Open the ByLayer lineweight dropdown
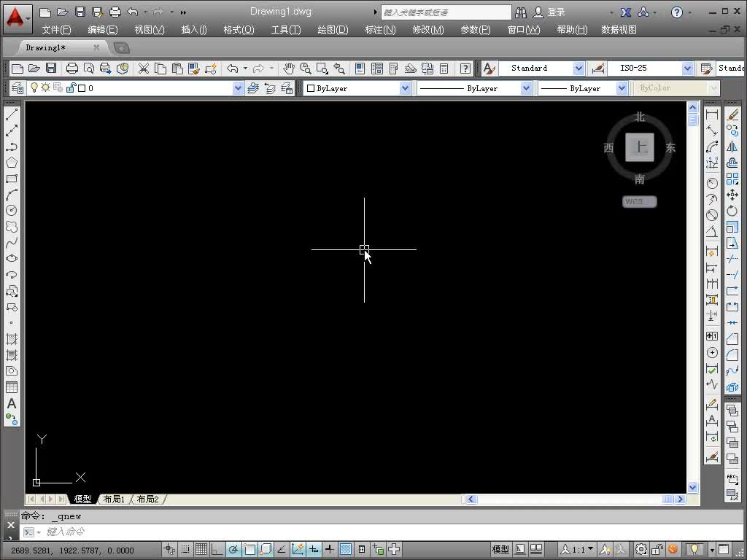This screenshot has width=747, height=560. (622, 88)
